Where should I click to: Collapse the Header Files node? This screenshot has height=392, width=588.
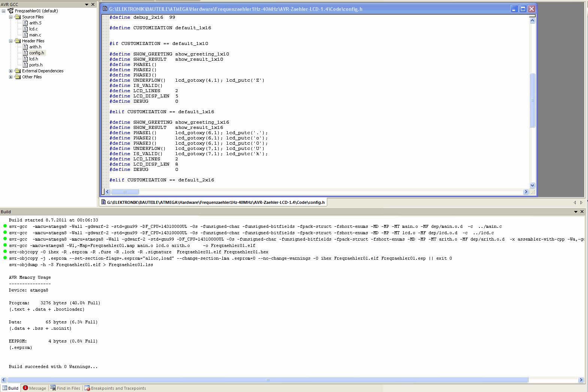11,41
